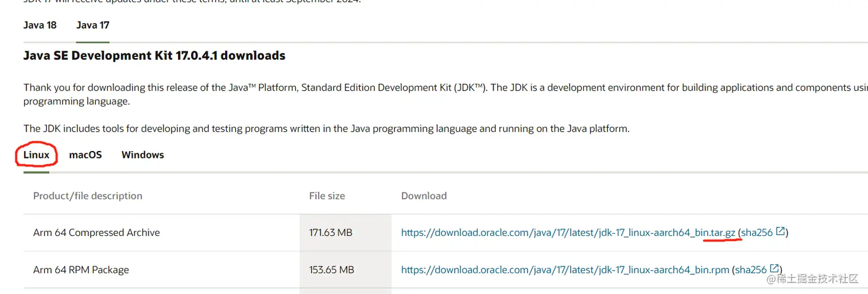Click external-link icon beside rpm sha256
Image resolution: width=868 pixels, height=294 pixels.
tap(774, 269)
